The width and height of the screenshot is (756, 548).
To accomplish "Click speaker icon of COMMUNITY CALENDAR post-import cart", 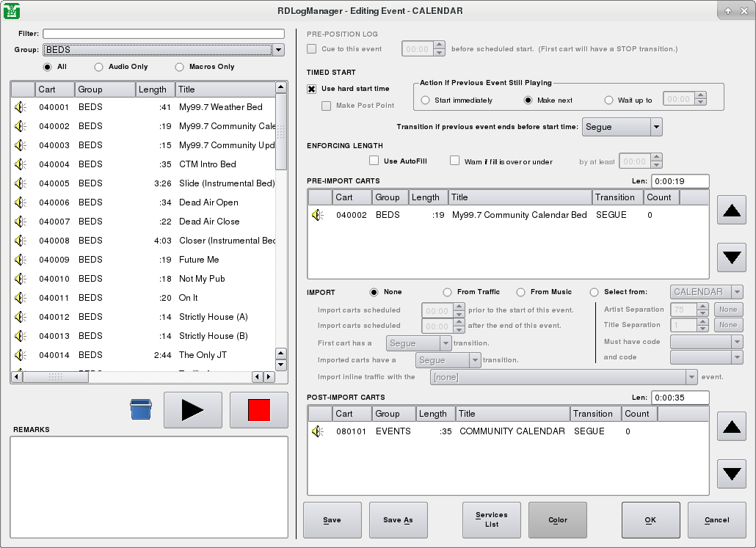I will coord(318,431).
